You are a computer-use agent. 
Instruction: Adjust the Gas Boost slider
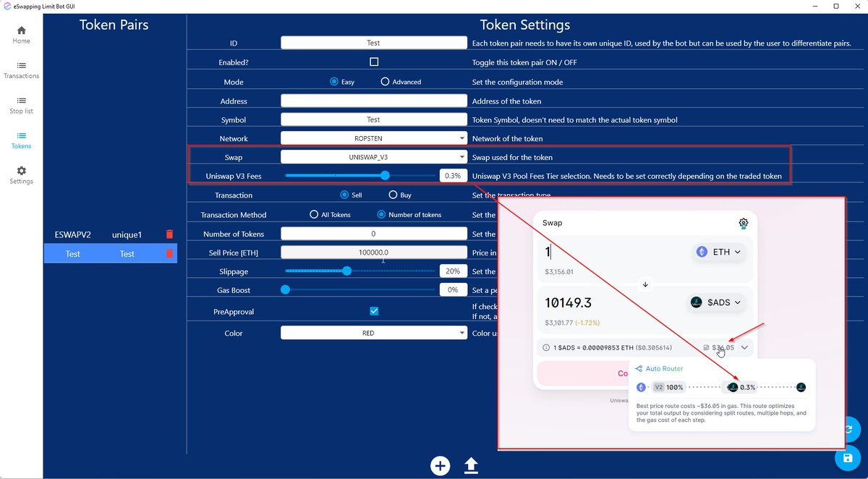coord(285,289)
